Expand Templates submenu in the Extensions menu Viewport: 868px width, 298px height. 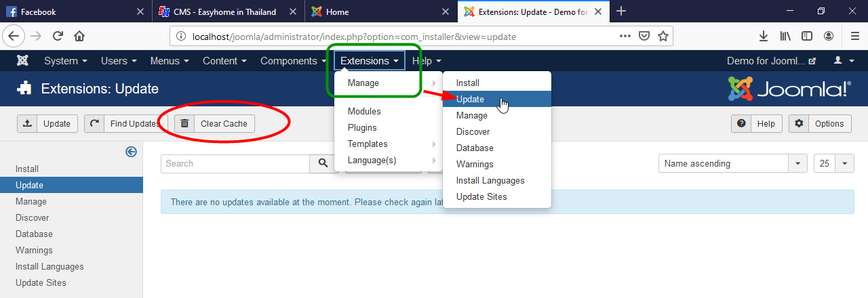(388, 144)
